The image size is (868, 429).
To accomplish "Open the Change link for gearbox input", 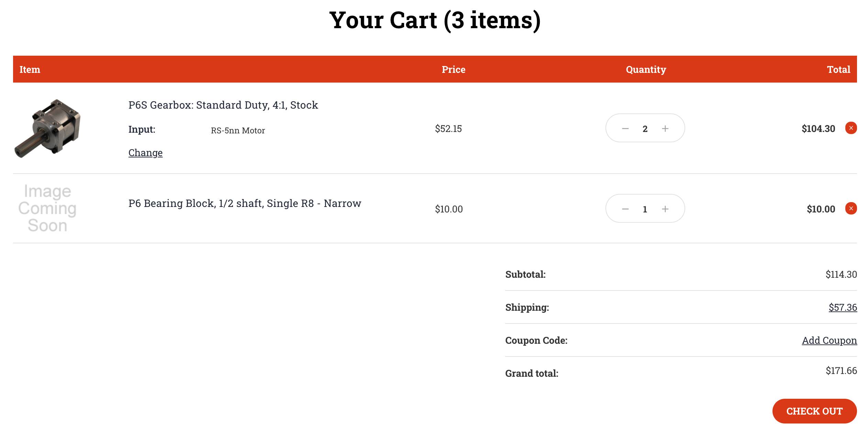I will tap(145, 153).
